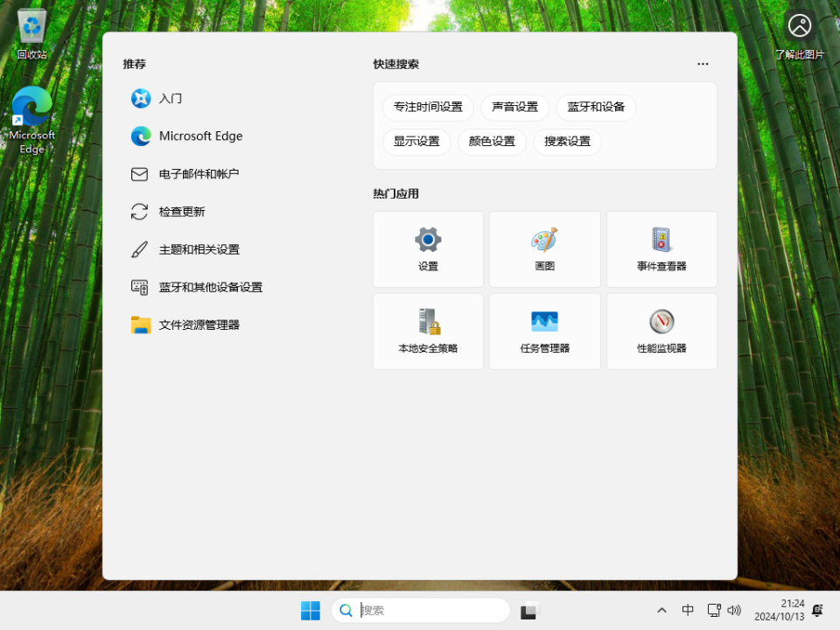Open 任务管理器 from hot apps

(544, 332)
